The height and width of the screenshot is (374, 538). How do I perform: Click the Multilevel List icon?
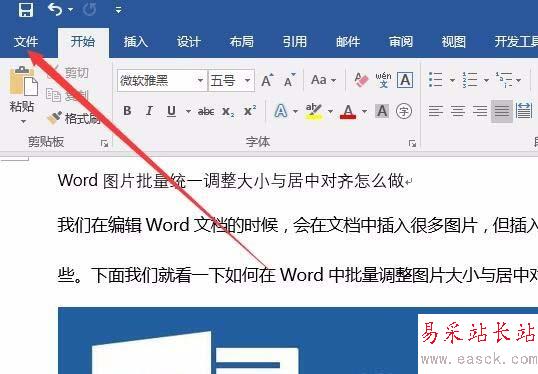click(x=504, y=80)
